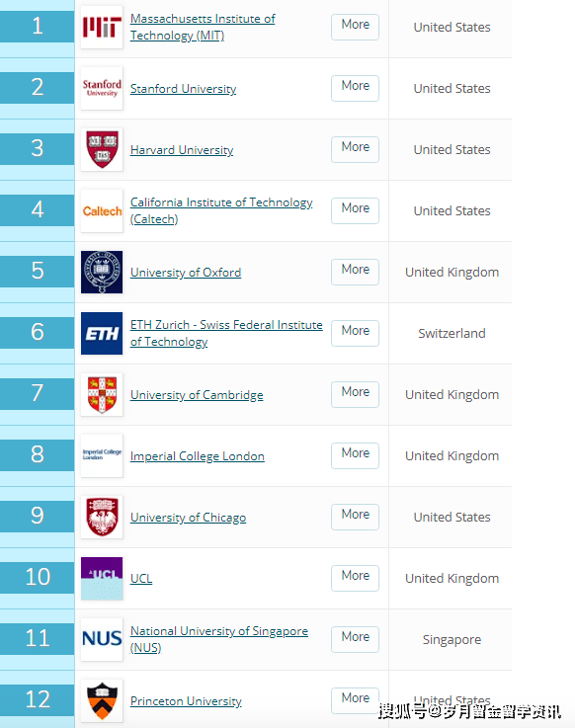Click the Oxford University crest
Viewport: 575px width, 728px height.
[102, 272]
